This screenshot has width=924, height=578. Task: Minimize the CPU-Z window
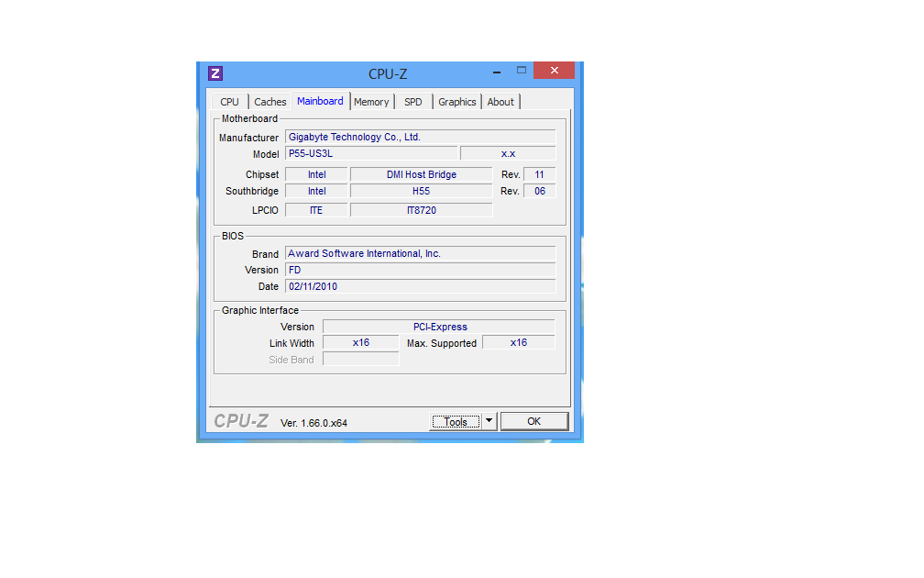[497, 71]
